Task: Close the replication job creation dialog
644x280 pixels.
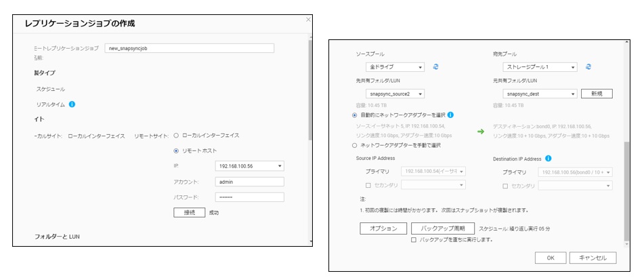Action: click(309, 20)
